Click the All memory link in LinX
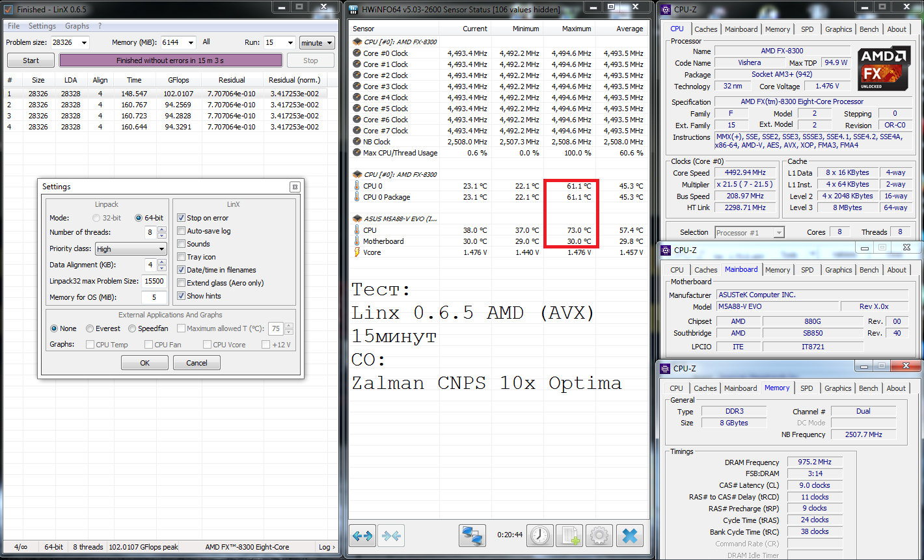The height and width of the screenshot is (560, 924). 206,42
